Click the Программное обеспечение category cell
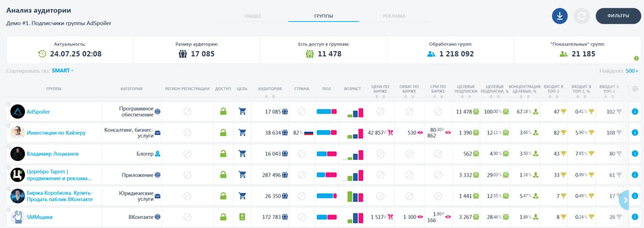The width and height of the screenshot is (644, 228). coord(132,112)
